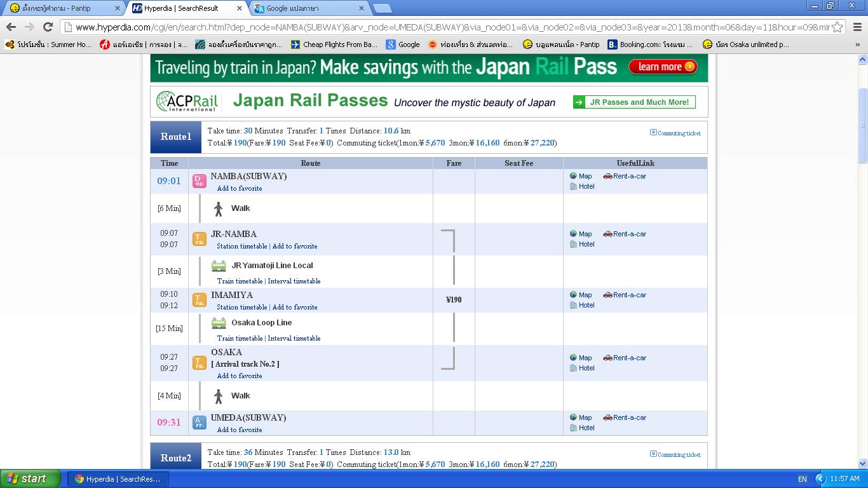
Task: Switch to the Hyperdia SearchResult tab
Action: click(187, 8)
